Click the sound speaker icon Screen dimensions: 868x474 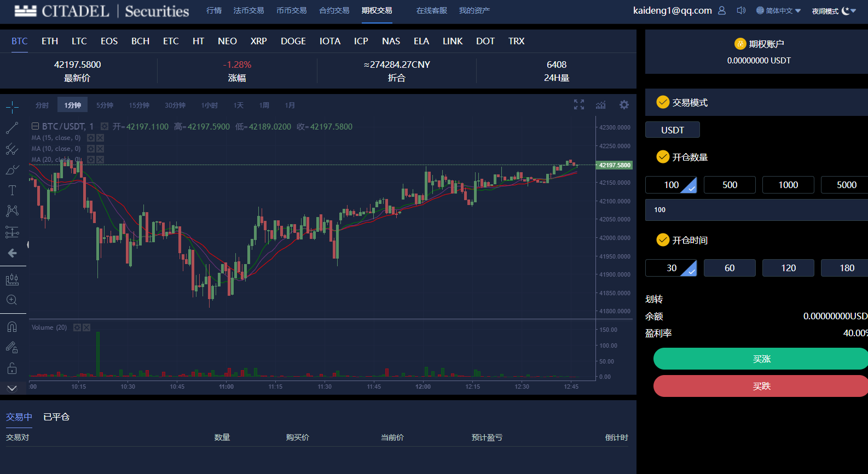click(742, 10)
